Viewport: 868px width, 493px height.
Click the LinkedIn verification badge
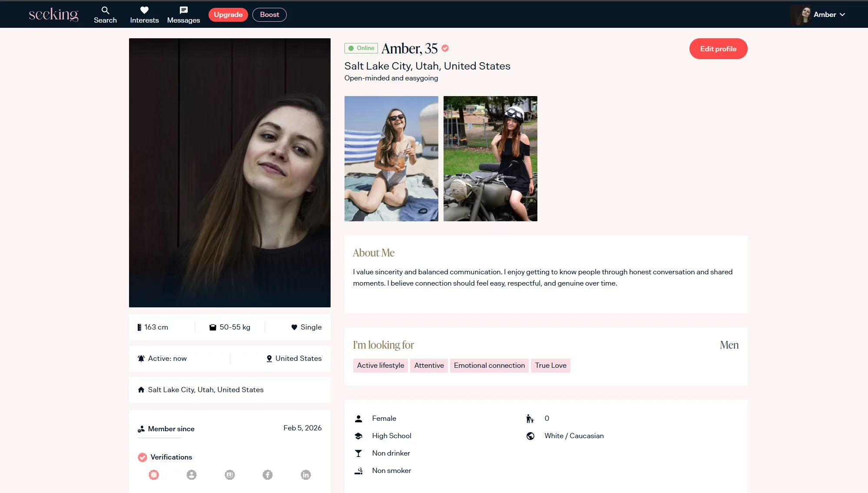pos(306,475)
